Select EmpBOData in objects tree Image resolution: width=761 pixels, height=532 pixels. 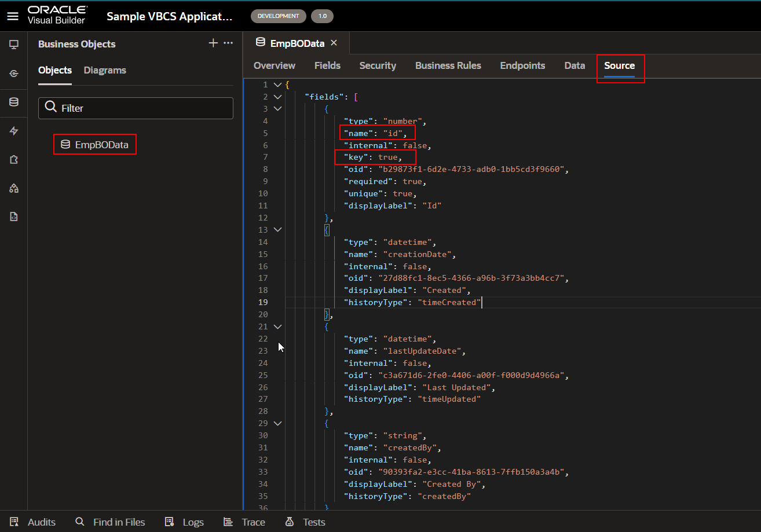click(102, 145)
